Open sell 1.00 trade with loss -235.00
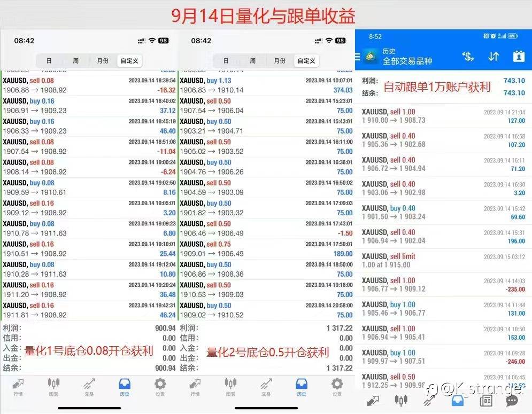The width and height of the screenshot is (532, 414). click(443, 285)
